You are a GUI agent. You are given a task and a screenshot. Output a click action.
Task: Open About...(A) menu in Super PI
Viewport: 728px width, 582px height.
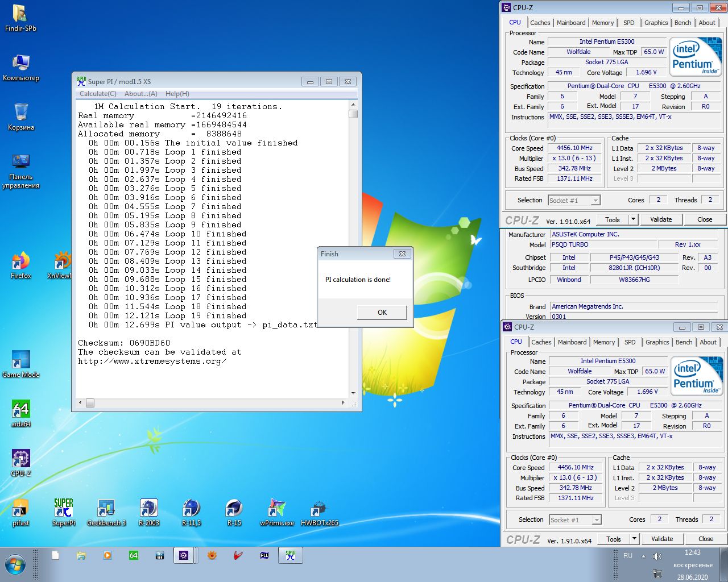(x=141, y=94)
